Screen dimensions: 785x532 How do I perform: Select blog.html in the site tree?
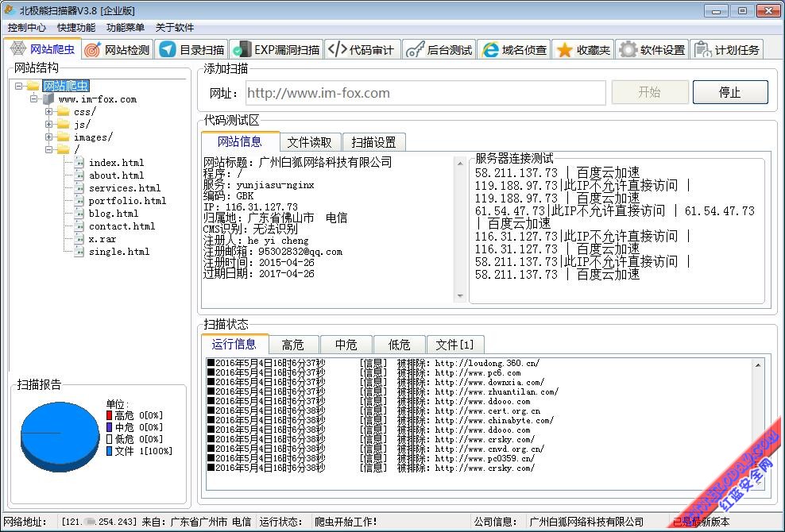114,214
